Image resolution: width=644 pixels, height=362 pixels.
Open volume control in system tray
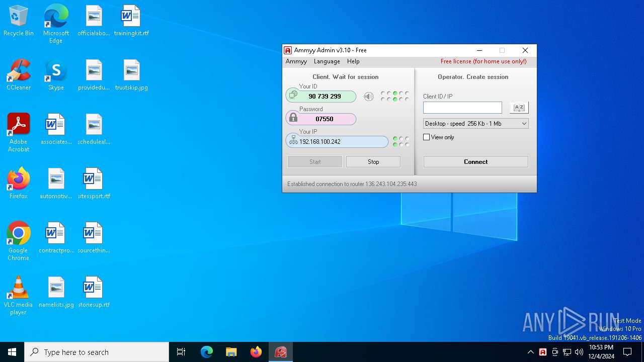pyautogui.click(x=579, y=352)
